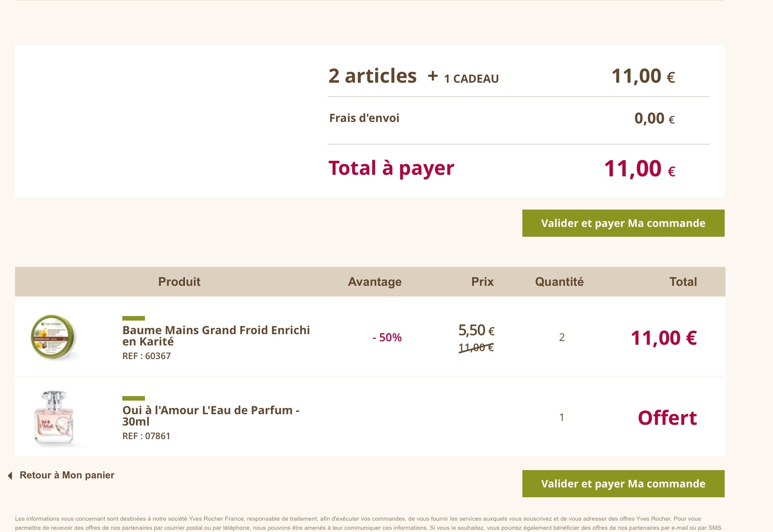Click the REF : 60367 reference text

[x=146, y=356]
